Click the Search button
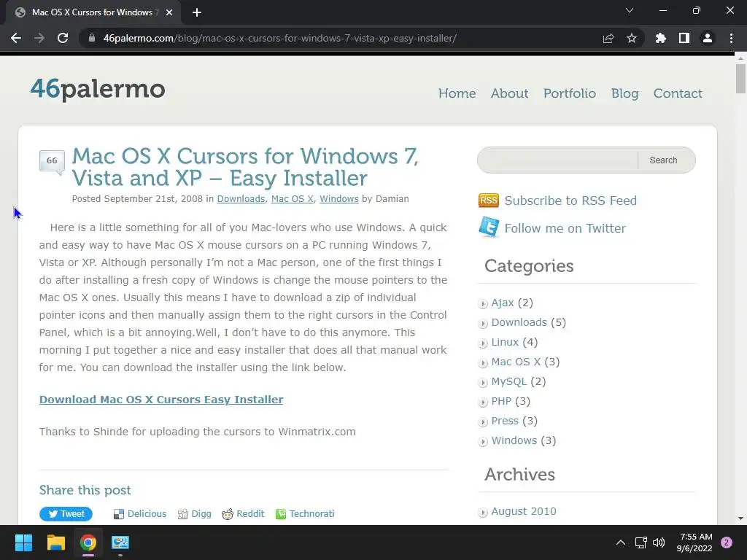 click(663, 160)
